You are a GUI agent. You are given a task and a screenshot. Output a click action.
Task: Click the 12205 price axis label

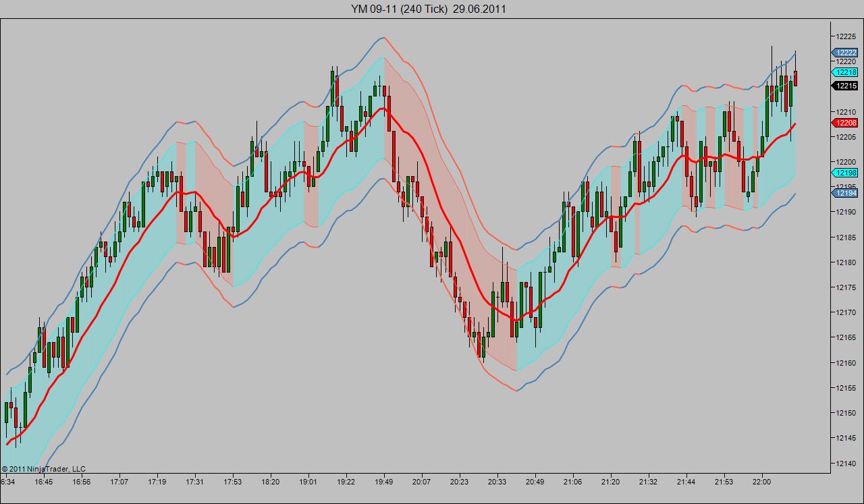point(846,137)
